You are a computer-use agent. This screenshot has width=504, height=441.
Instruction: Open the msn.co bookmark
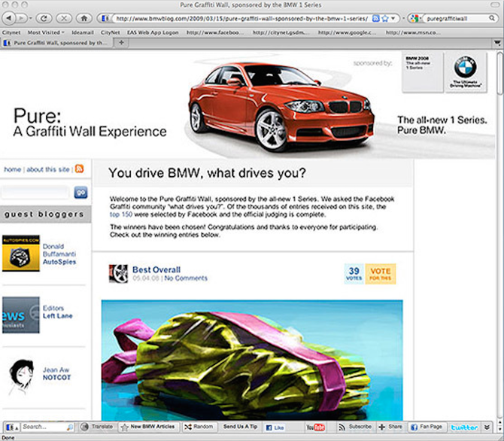point(413,32)
